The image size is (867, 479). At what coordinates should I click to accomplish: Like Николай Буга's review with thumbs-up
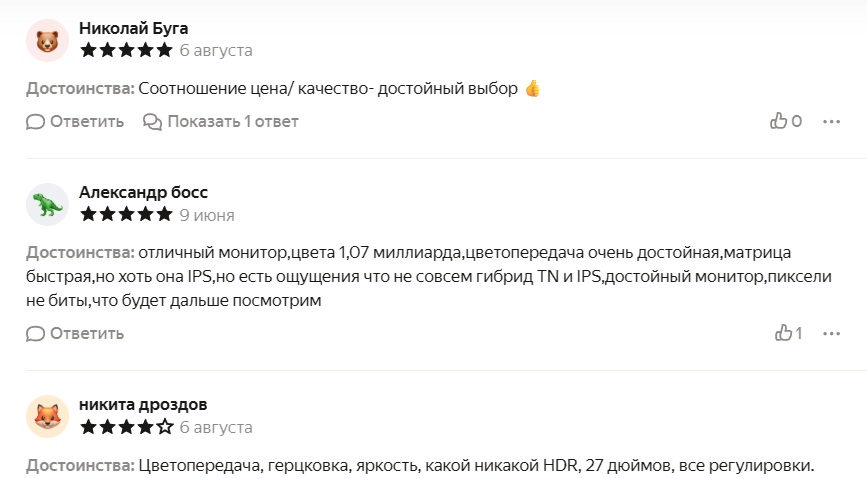click(779, 121)
